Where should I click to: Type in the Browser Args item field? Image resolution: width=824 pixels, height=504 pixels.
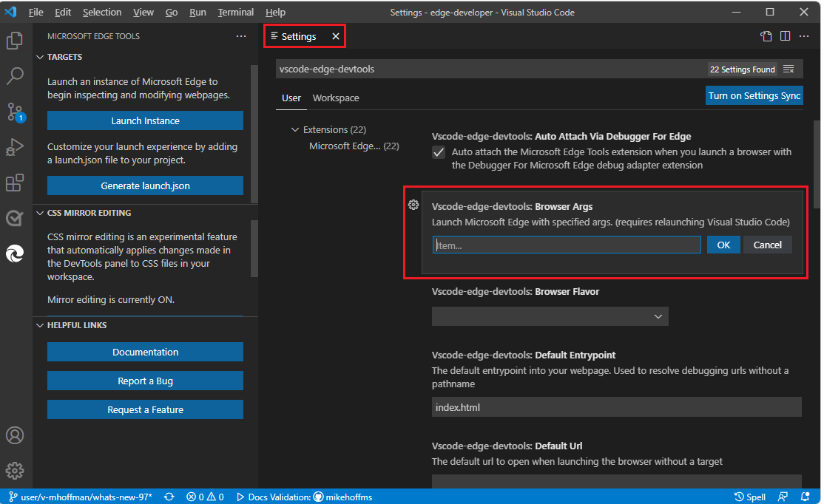(566, 245)
